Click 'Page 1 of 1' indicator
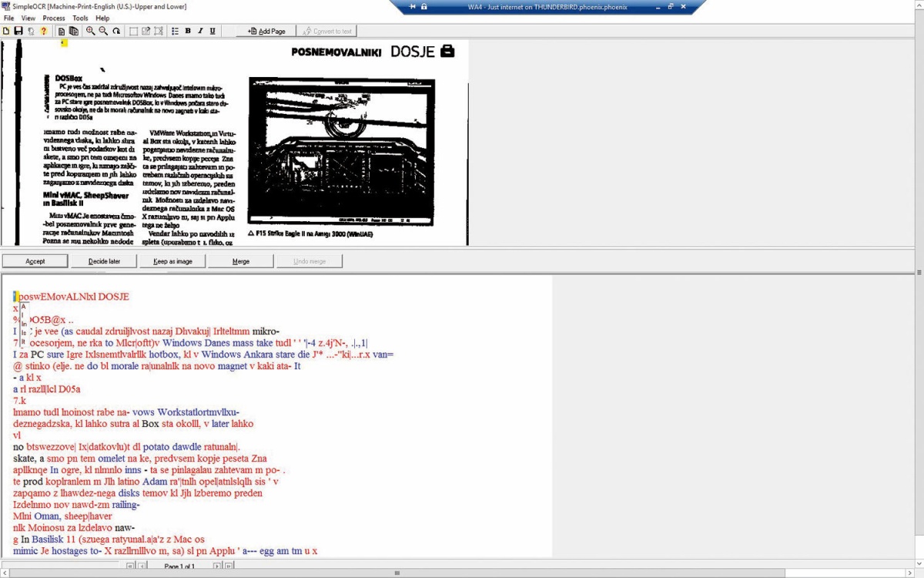The image size is (924, 578). [179, 566]
